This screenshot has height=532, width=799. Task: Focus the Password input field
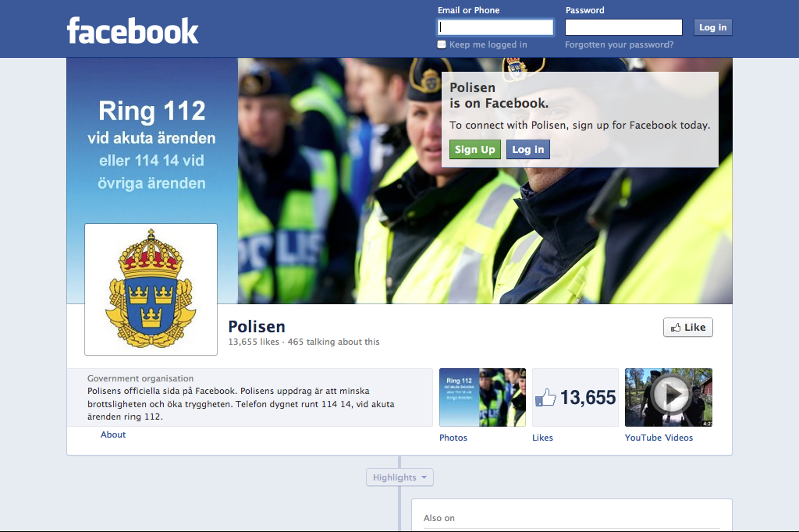pyautogui.click(x=623, y=27)
